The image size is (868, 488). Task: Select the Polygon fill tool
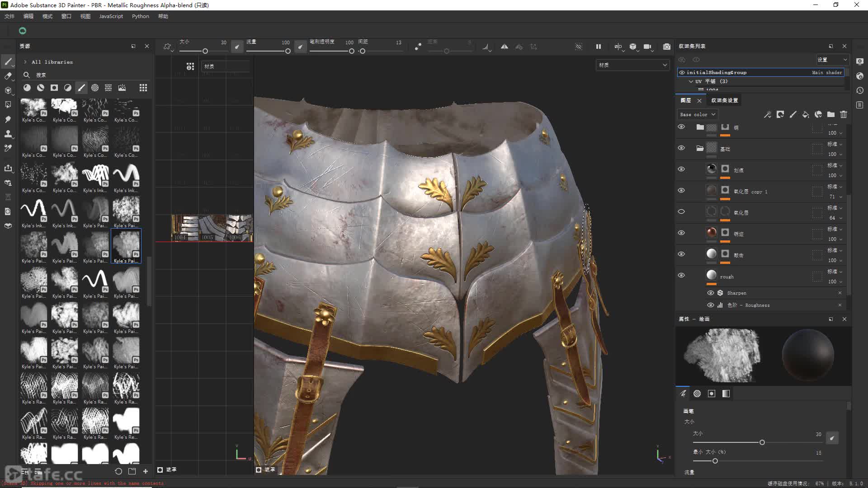click(8, 105)
